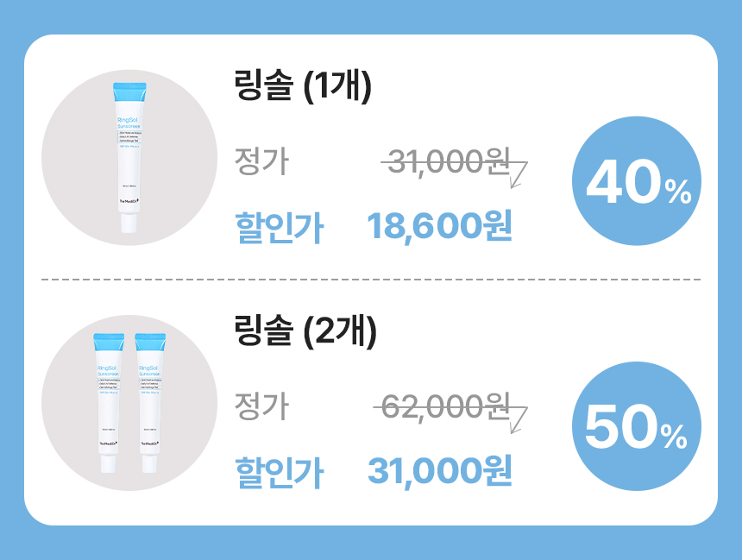This screenshot has height=560, width=742.
Task: Click the blue 31,000원 two-pack discounted price
Action: click(440, 470)
